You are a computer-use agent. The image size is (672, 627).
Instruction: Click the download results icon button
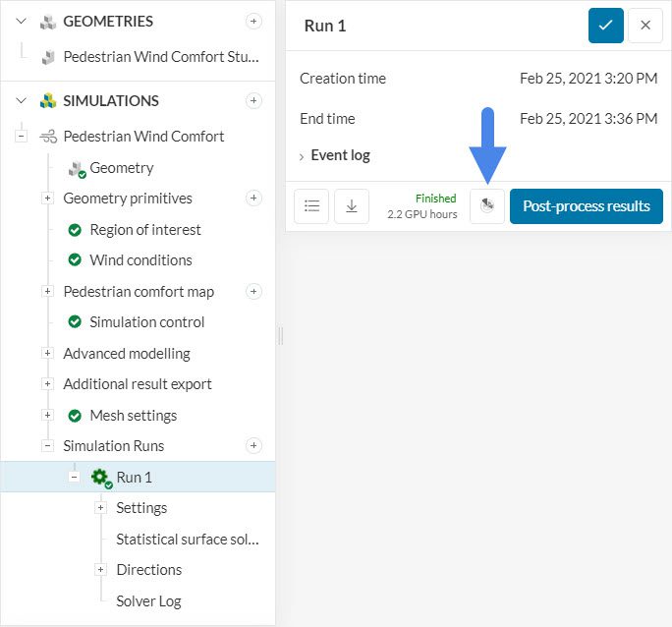pyautogui.click(x=351, y=206)
